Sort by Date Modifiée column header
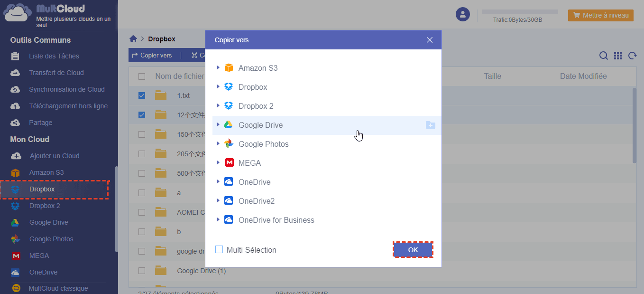Screen dimensions: 644x294 583,76
